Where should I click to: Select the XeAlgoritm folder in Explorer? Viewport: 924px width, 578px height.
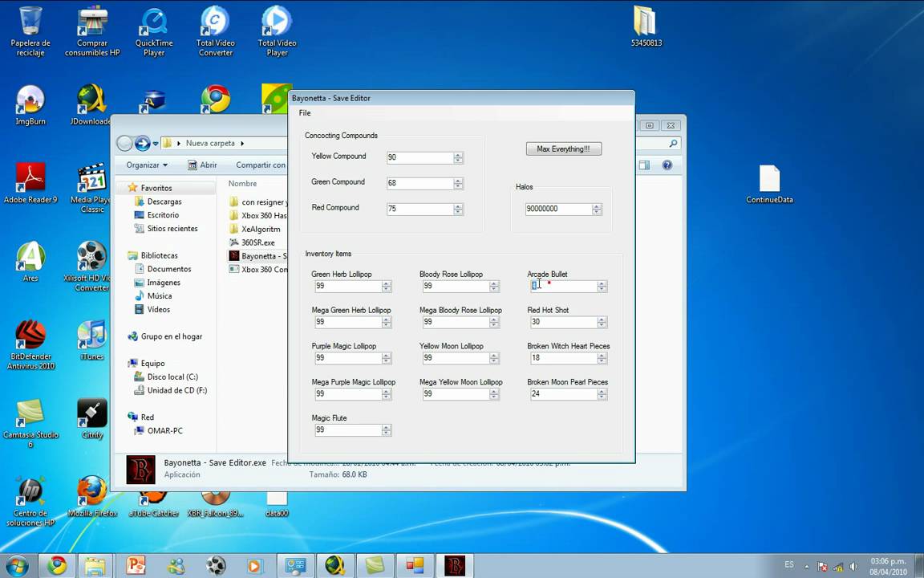260,229
